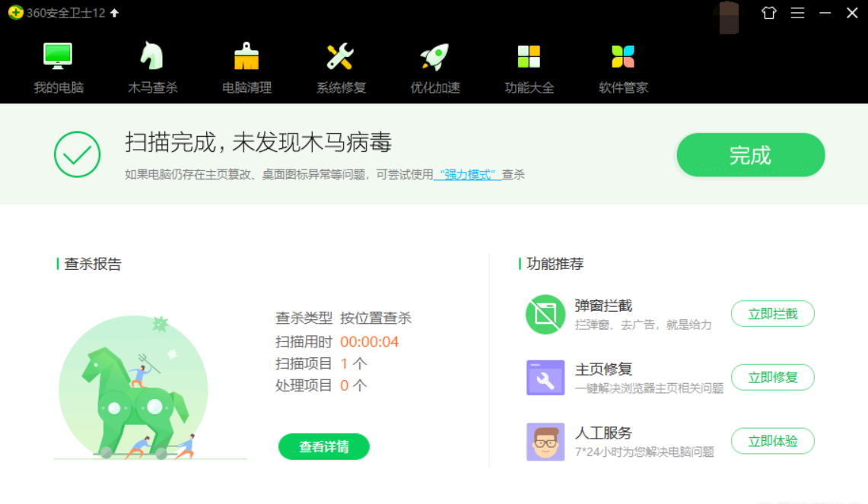The height and width of the screenshot is (504, 868).
Task: Click the upgrade arrow beside 360安全卫士12
Action: pyautogui.click(x=115, y=13)
